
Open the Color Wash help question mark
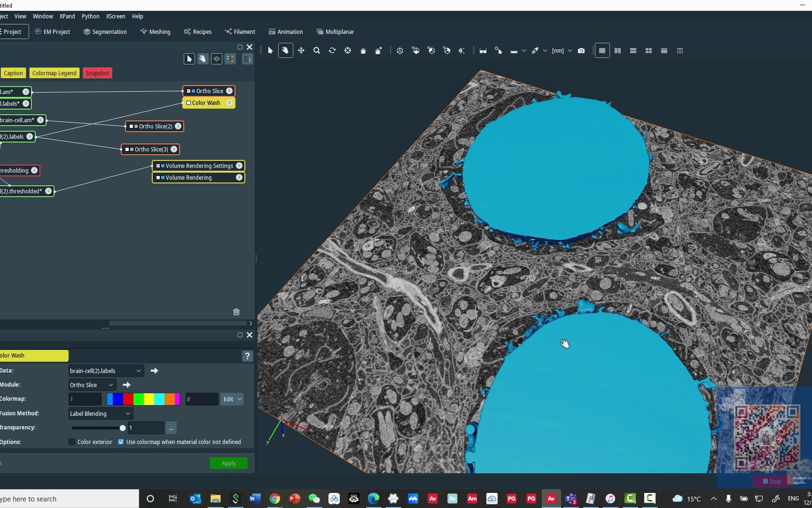pyautogui.click(x=247, y=356)
